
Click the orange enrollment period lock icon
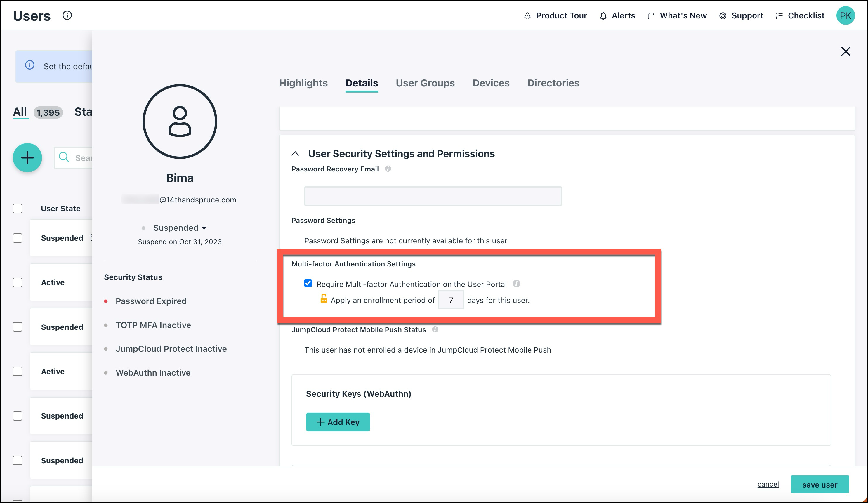323,299
